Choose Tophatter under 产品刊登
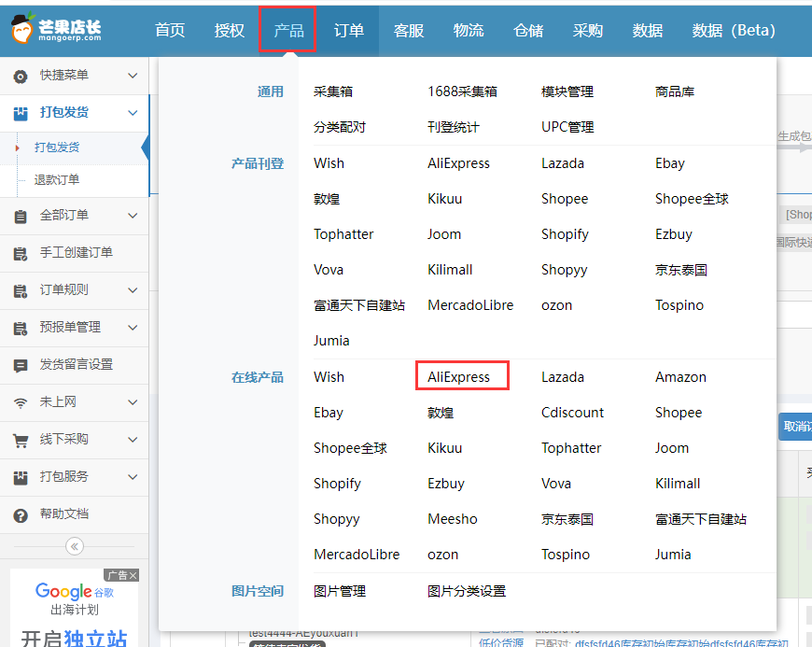The width and height of the screenshot is (812, 647). point(343,234)
